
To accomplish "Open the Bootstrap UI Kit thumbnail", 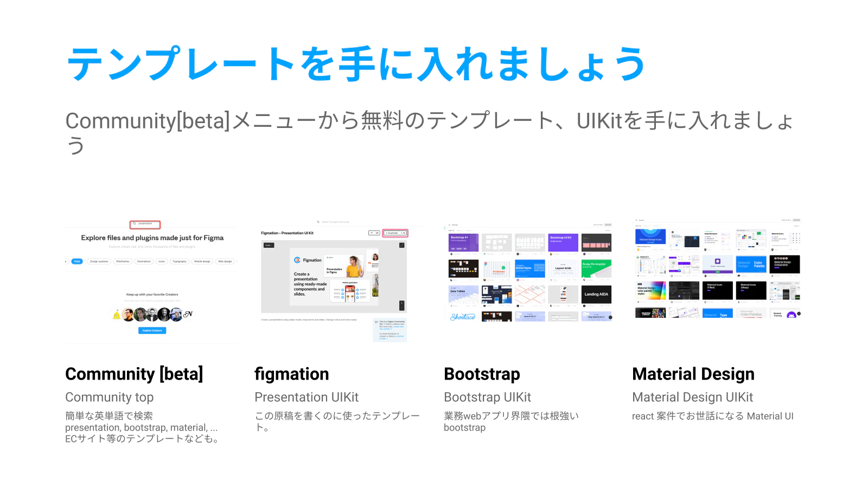I will coord(563,243).
